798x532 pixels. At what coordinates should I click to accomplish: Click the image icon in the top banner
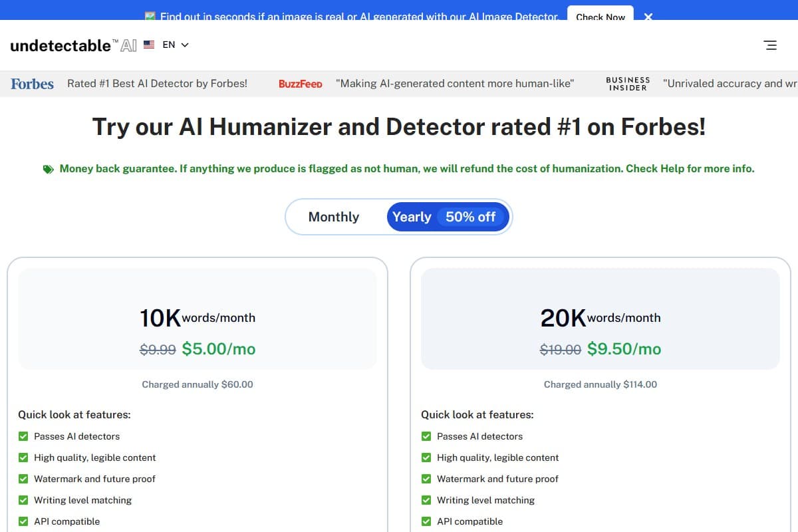click(150, 16)
